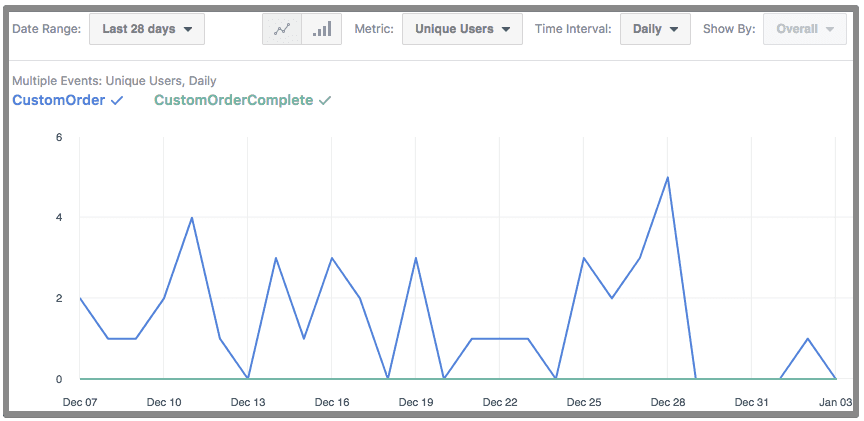Click the Dec 13 x-axis label
This screenshot has height=421, width=864.
pyautogui.click(x=248, y=402)
